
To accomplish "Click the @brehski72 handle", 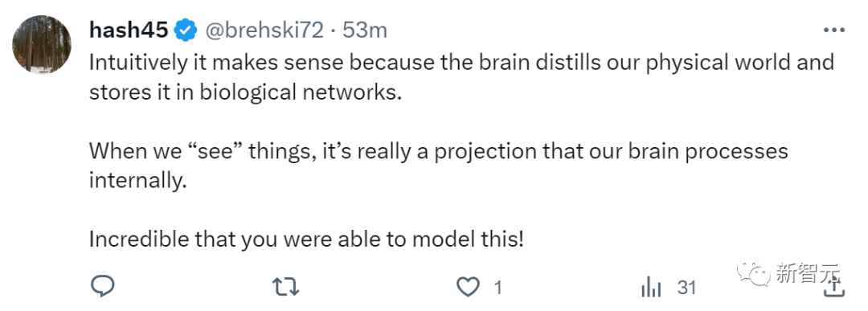I will (x=264, y=31).
